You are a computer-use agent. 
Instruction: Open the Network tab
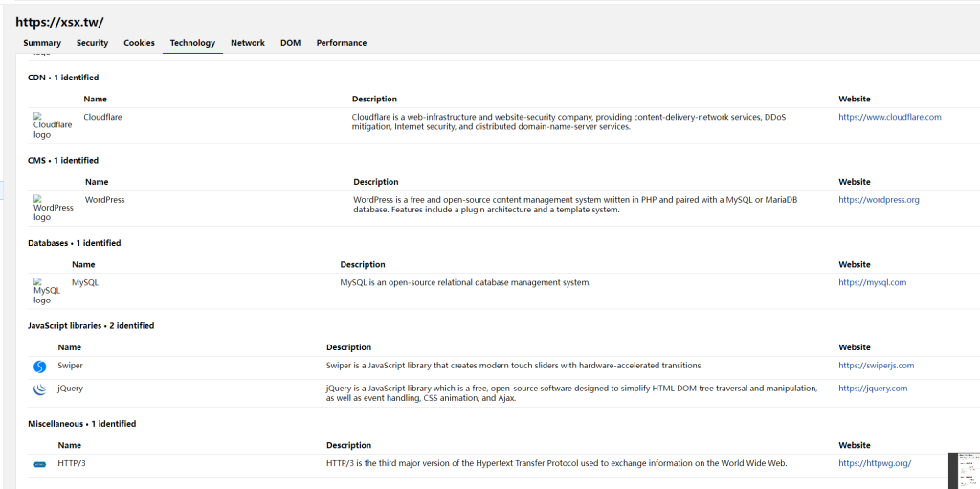(248, 43)
